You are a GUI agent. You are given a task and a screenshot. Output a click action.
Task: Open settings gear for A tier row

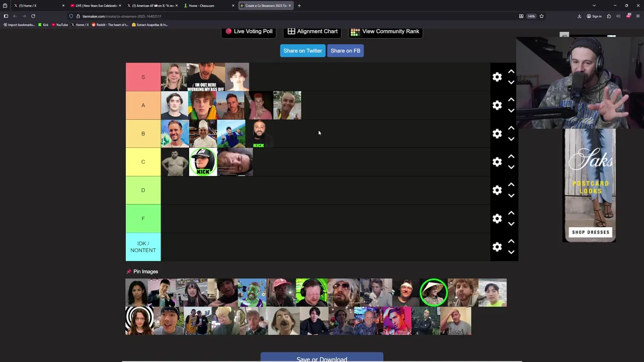pyautogui.click(x=497, y=105)
